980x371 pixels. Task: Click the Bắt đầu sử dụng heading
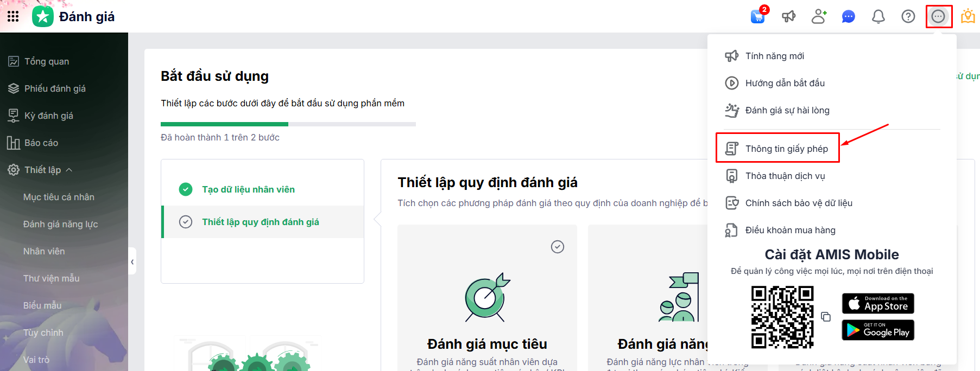(x=214, y=76)
